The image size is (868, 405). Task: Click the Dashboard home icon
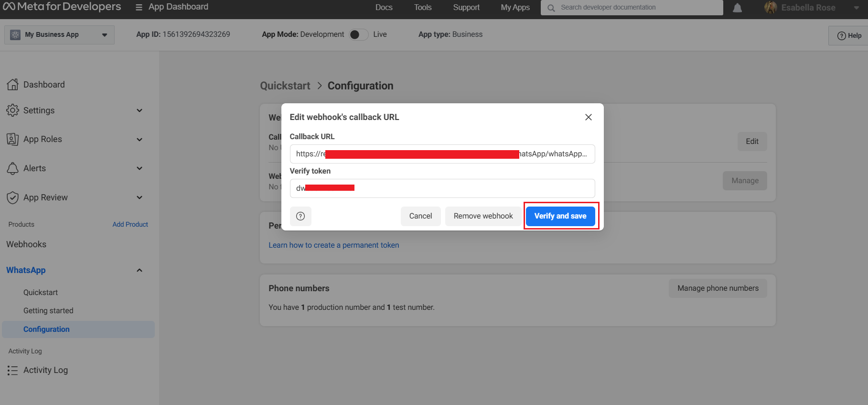[x=13, y=84]
